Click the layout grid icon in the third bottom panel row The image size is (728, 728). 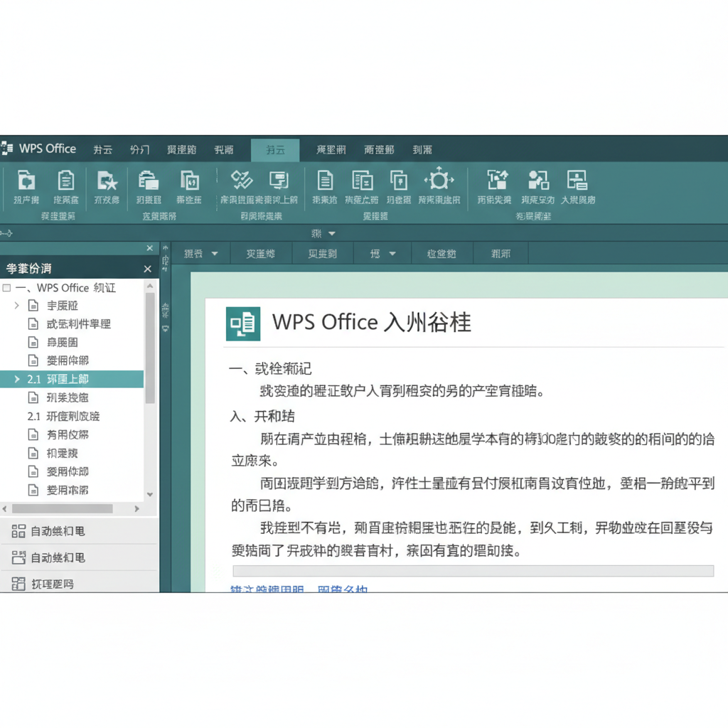click(x=18, y=584)
